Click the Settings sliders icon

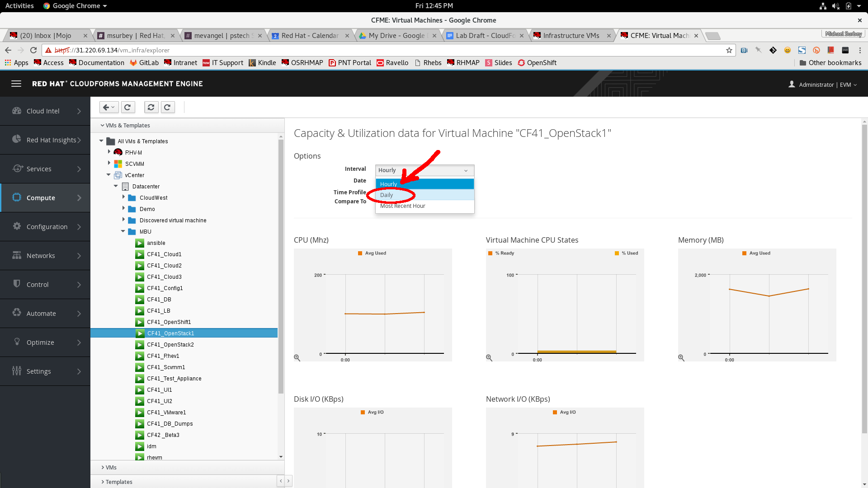17,371
